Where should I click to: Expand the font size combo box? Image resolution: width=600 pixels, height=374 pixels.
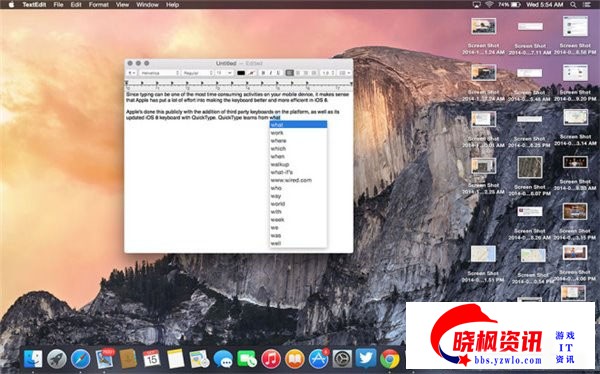coord(224,73)
